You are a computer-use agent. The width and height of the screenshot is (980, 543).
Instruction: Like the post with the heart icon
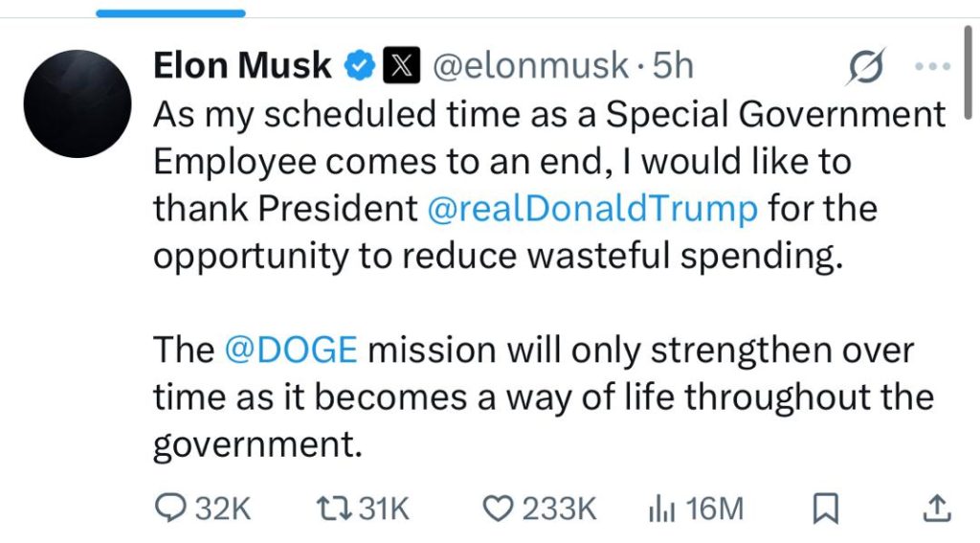pos(497,509)
